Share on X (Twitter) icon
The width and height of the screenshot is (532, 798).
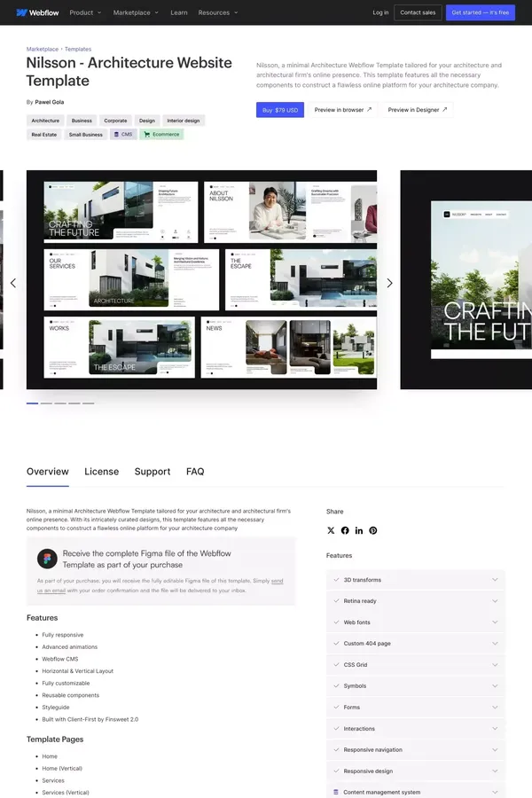(x=331, y=530)
